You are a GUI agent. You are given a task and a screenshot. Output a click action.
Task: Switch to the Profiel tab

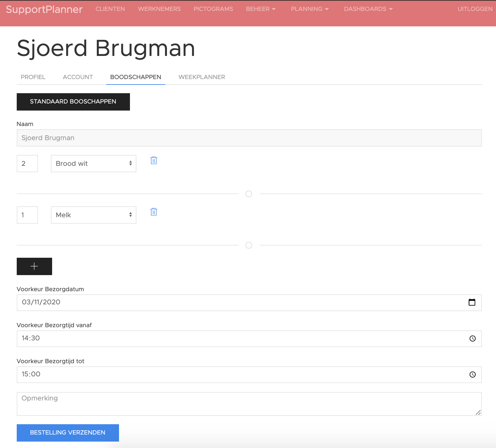pos(33,77)
